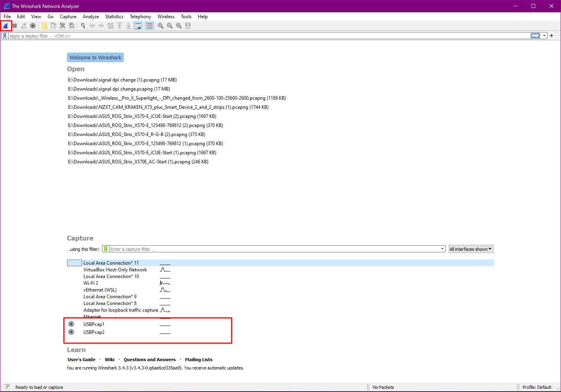Add a display filter button with plus icon
This screenshot has width=561, height=392.
(x=552, y=36)
